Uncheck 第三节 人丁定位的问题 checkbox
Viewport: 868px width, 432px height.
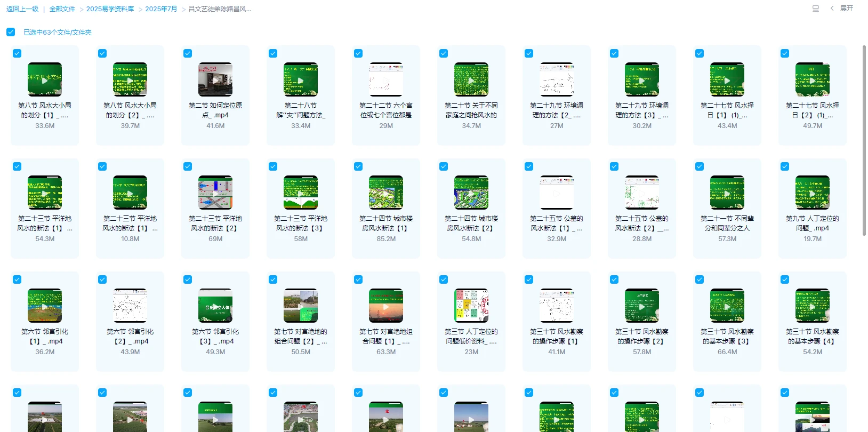[444, 279]
